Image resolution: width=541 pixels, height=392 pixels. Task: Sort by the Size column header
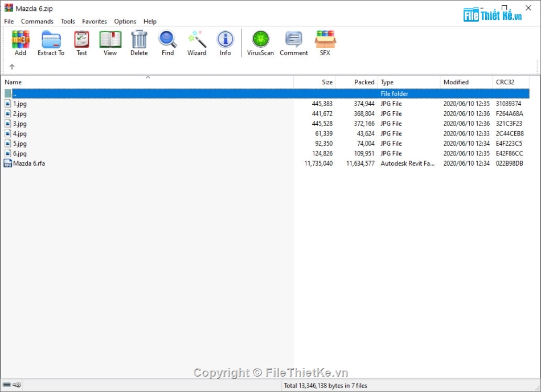[x=315, y=82]
